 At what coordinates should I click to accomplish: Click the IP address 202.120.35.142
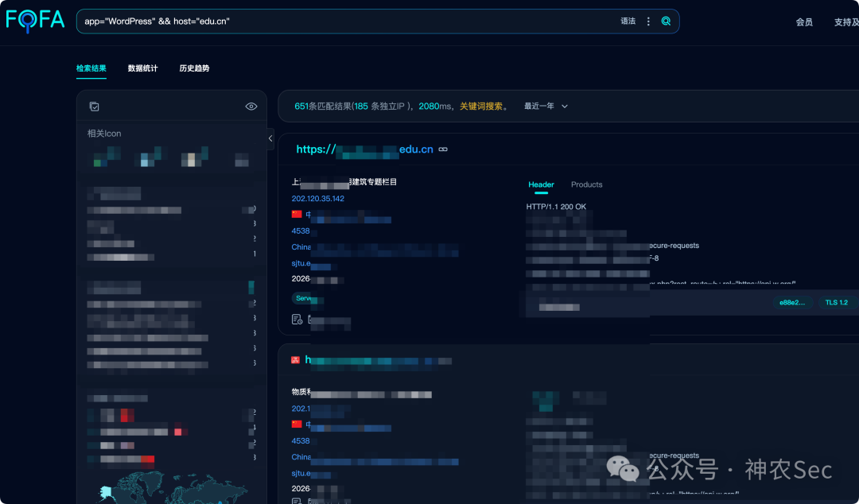(317, 199)
